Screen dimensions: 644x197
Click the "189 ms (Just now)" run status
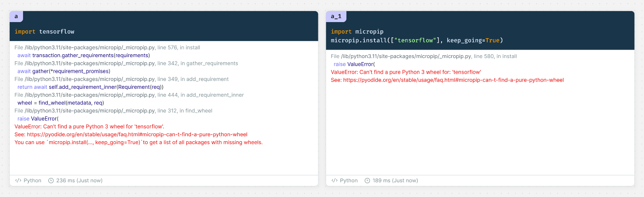395,180
